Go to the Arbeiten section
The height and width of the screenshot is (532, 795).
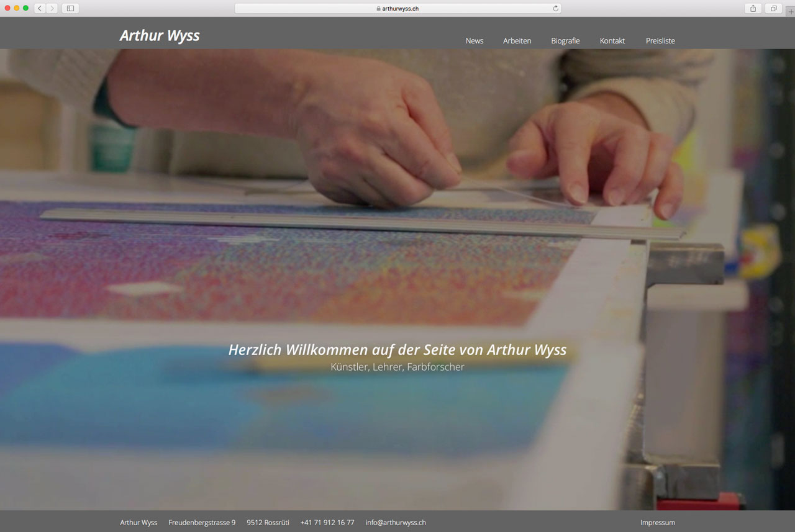click(x=517, y=41)
